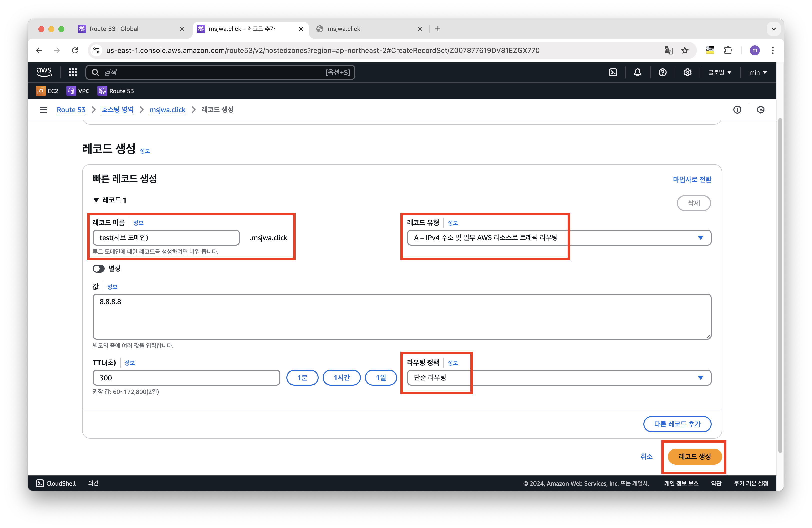Bookmark this page with the star icon

685,50
